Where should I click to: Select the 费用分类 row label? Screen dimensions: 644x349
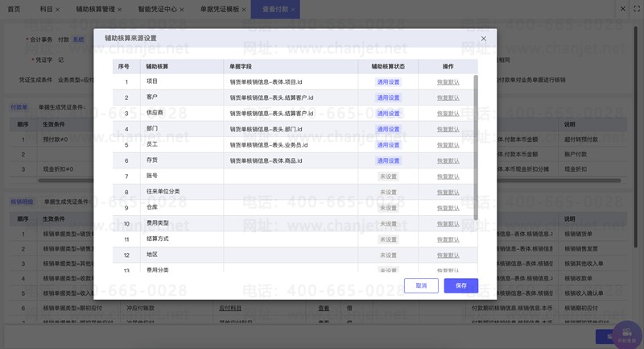coord(157,270)
